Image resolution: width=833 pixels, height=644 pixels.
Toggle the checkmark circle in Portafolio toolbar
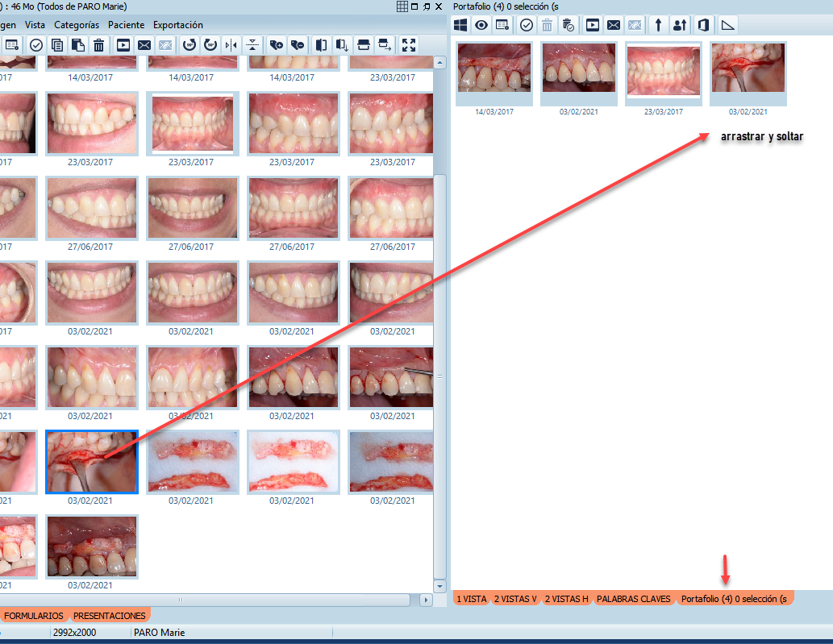coord(527,25)
